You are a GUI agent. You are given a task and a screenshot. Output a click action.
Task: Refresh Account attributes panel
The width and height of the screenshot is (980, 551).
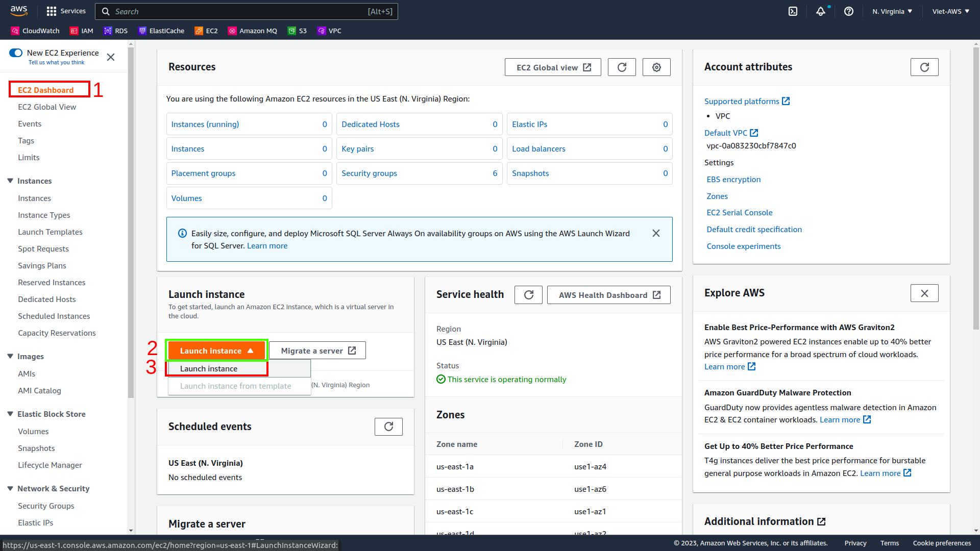tap(924, 67)
